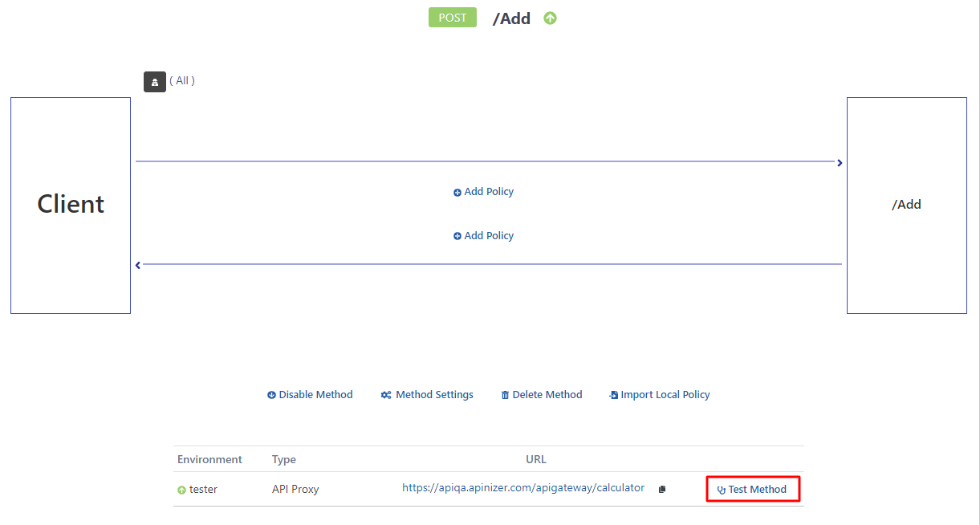This screenshot has height=525, width=980.
Task: Copy the API proxy URL with copy icon
Action: point(662,489)
